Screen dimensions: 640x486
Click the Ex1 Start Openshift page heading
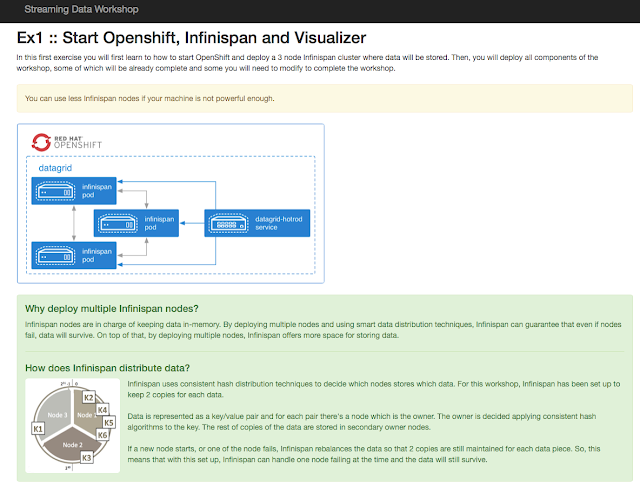point(191,38)
